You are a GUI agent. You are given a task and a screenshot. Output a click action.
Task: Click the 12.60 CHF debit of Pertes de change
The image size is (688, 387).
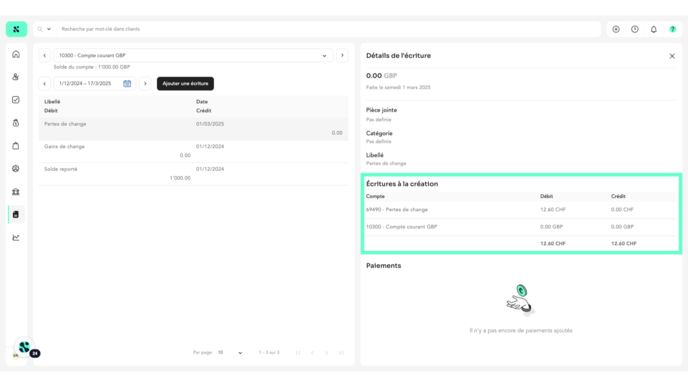553,210
